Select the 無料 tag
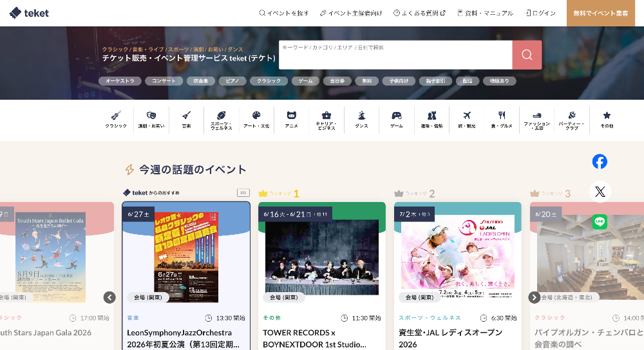The width and height of the screenshot is (644, 350). (367, 81)
